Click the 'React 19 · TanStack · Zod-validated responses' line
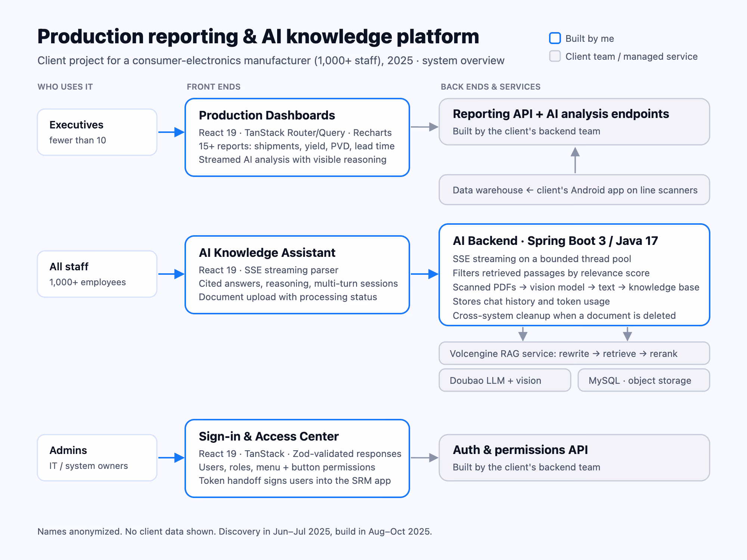Viewport: 747px width, 560px height. 300,454
